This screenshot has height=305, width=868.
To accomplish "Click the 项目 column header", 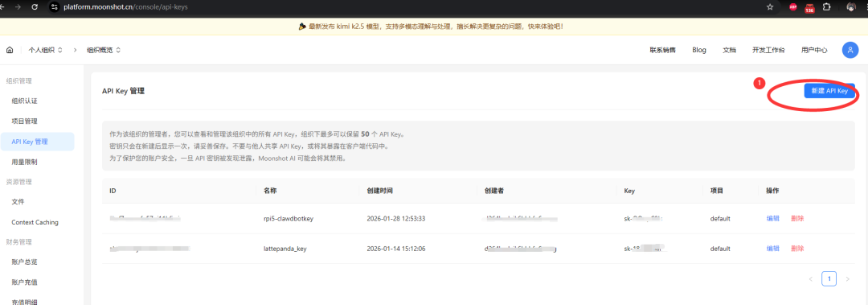I will pos(716,190).
